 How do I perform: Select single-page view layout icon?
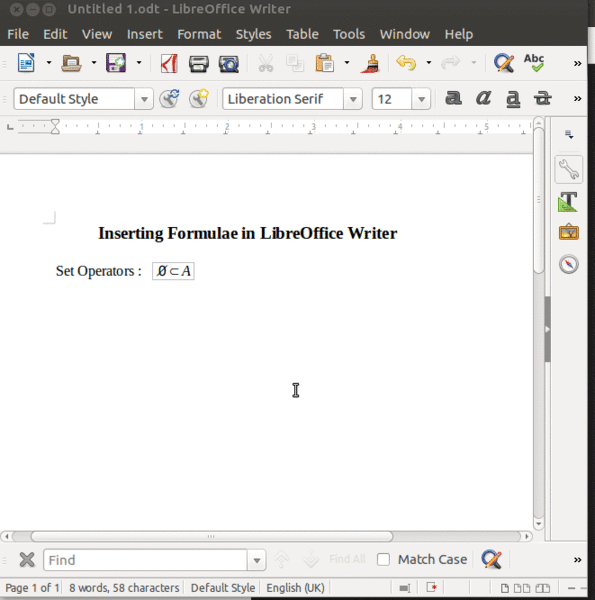pyautogui.click(x=505, y=588)
